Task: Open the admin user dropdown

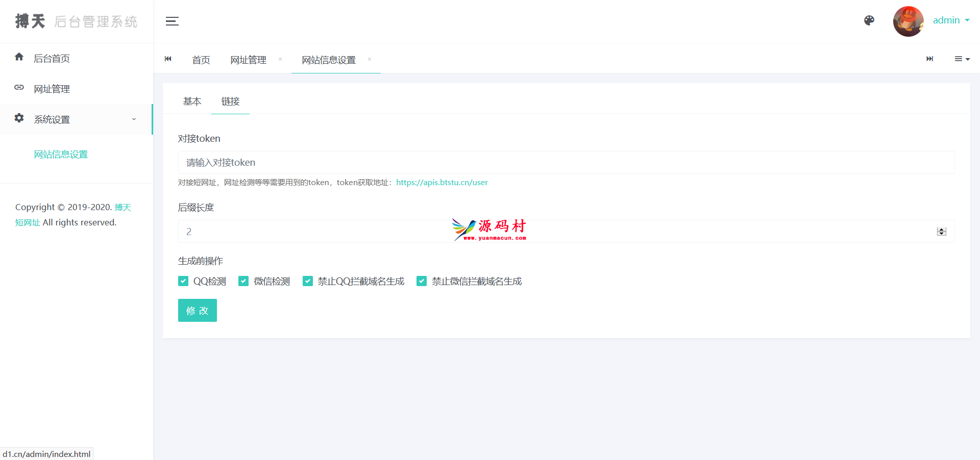Action: point(951,20)
